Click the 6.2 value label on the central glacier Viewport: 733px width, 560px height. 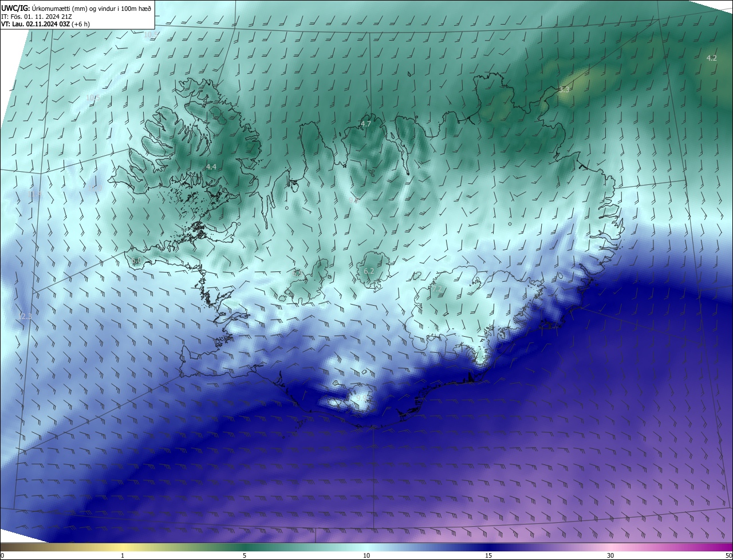(x=369, y=271)
